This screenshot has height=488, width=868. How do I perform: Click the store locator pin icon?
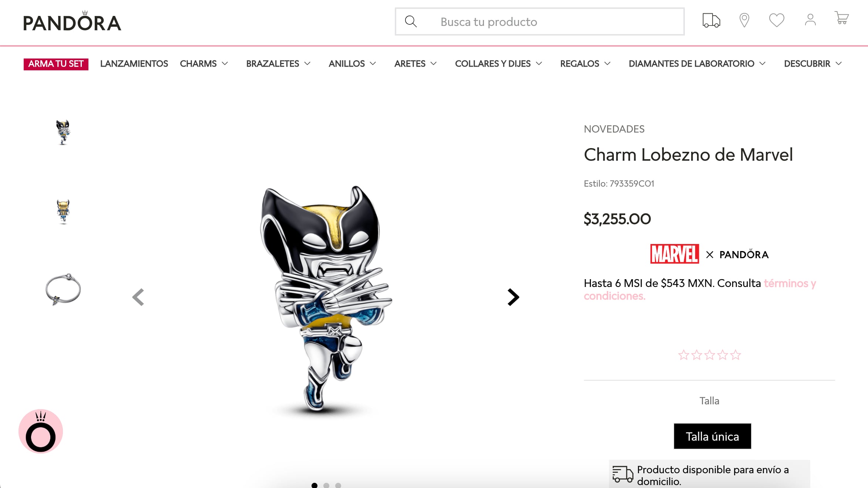(744, 21)
